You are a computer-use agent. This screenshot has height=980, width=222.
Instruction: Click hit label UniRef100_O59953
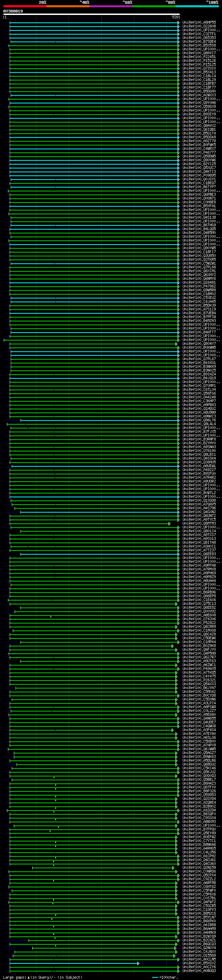[199, 795]
